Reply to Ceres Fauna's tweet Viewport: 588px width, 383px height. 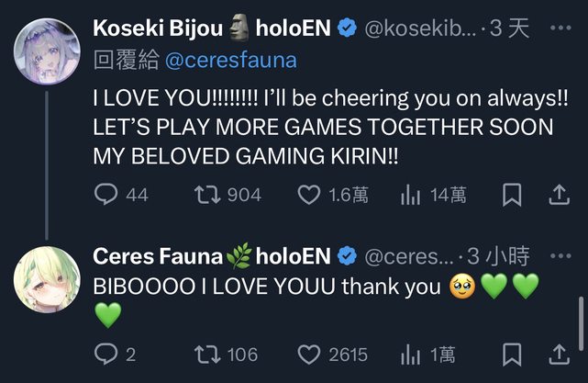pos(106,354)
